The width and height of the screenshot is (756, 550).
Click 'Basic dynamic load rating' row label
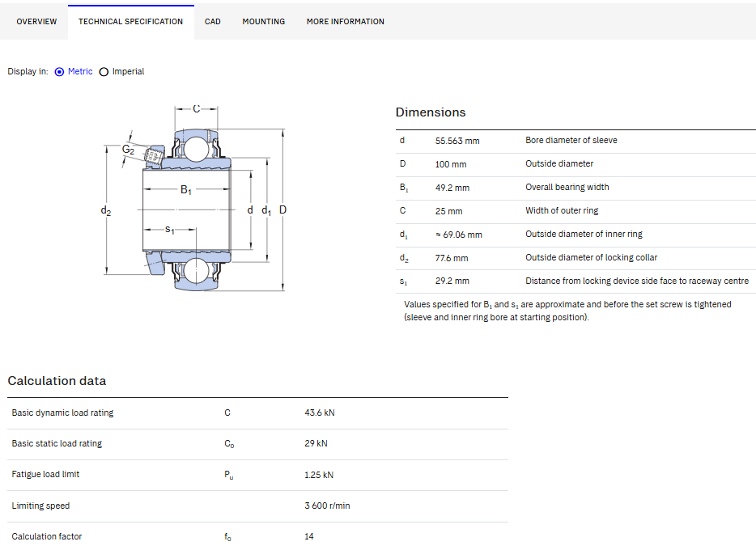62,412
